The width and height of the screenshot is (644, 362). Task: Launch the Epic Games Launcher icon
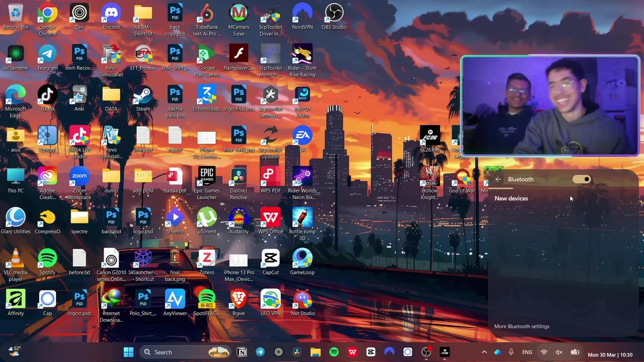tap(207, 184)
